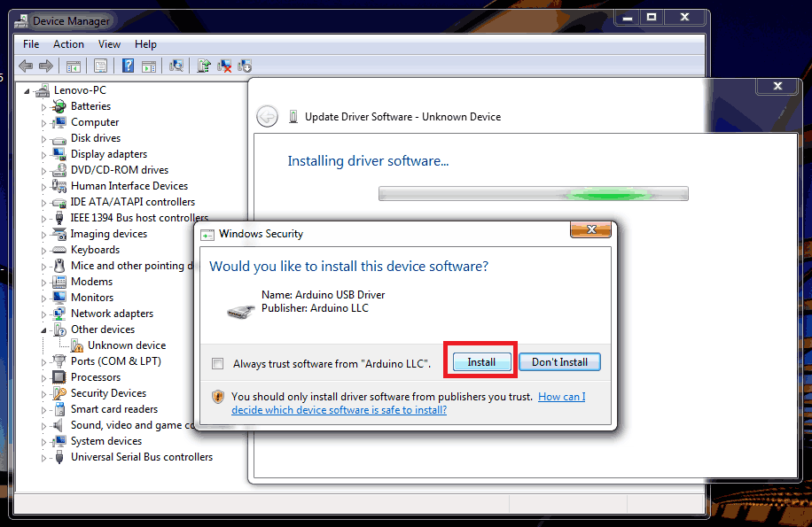This screenshot has height=527, width=812.
Task: Click the back arrow in Update Driver wizard
Action: 267,116
